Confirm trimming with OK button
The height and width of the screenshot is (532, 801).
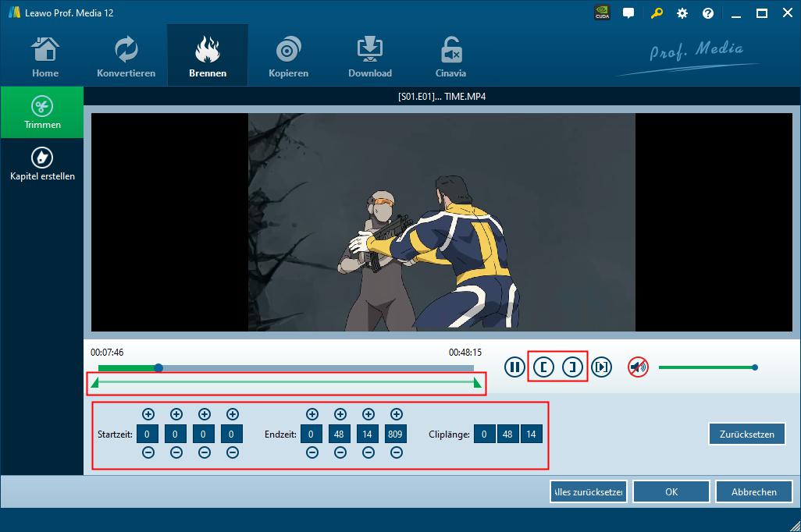click(671, 491)
